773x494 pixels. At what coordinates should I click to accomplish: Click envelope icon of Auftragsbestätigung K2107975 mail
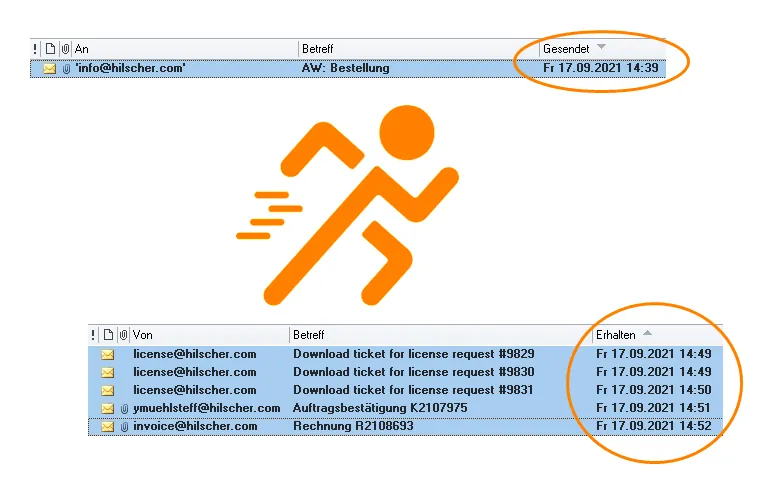tap(107, 409)
